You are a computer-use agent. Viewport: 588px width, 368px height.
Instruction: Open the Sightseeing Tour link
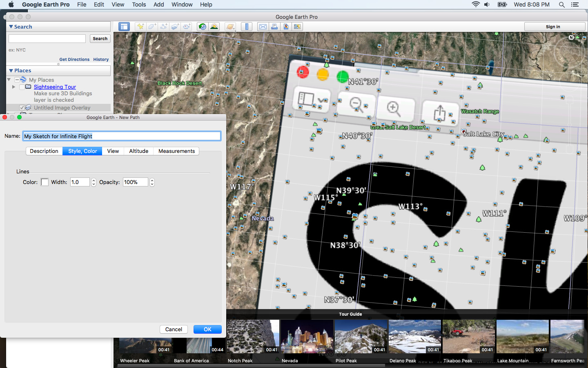point(55,87)
